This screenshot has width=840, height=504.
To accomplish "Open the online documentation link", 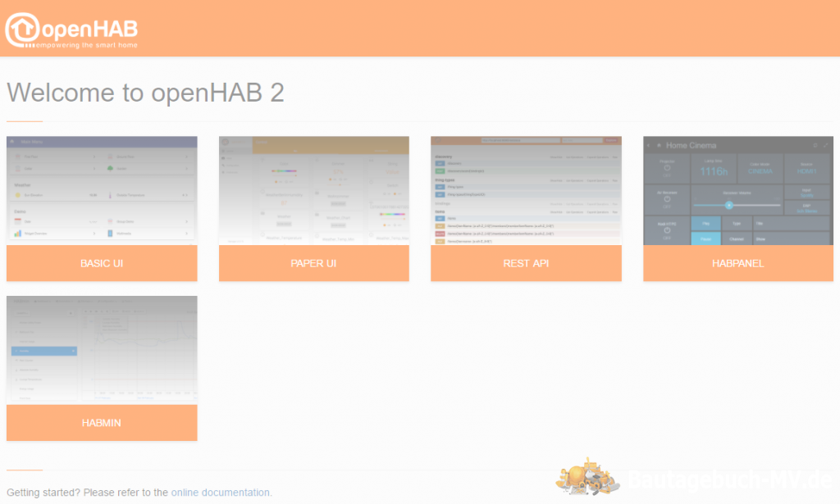I will pyautogui.click(x=220, y=492).
